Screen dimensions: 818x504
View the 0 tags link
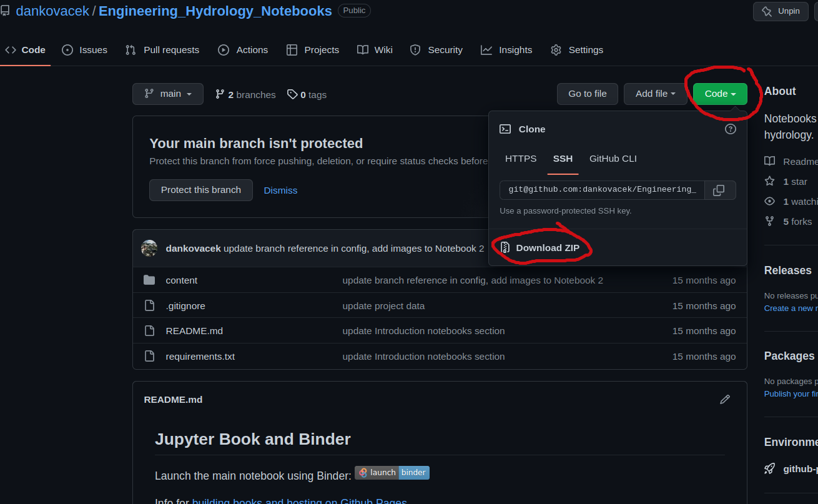[x=307, y=95]
